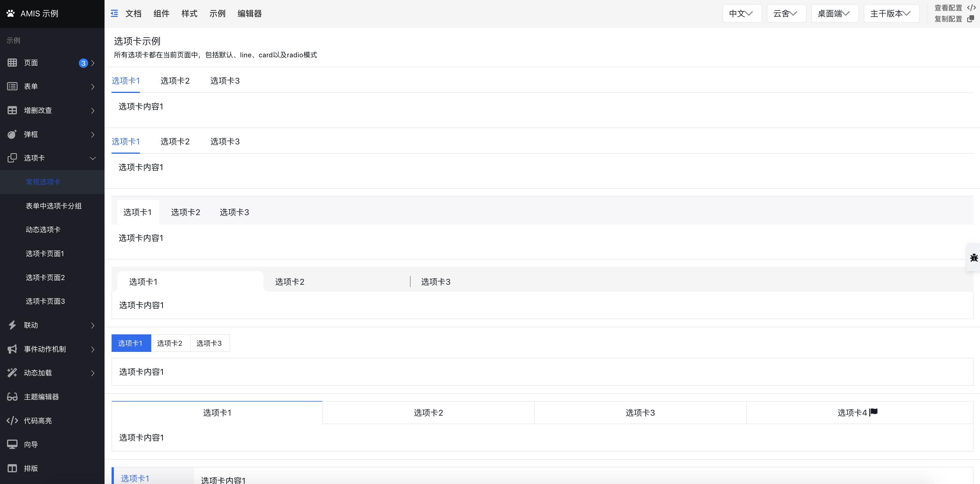Open the 中文 language dropdown
This screenshot has width=980, height=484.
[741, 14]
